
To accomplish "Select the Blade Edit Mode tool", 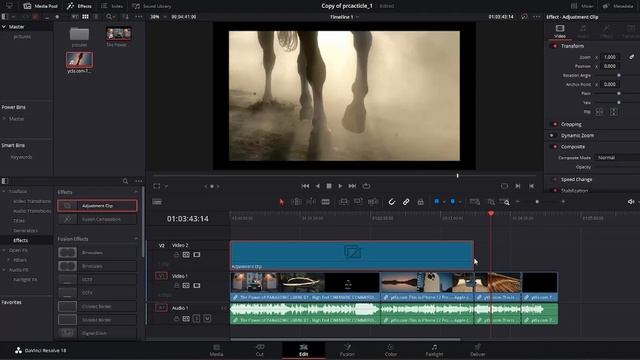I will pyautogui.click(x=325, y=202).
